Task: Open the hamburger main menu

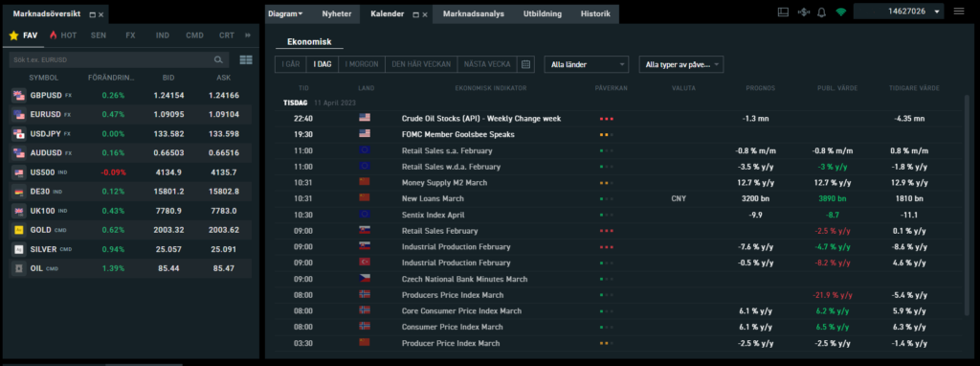Action: pos(959,11)
